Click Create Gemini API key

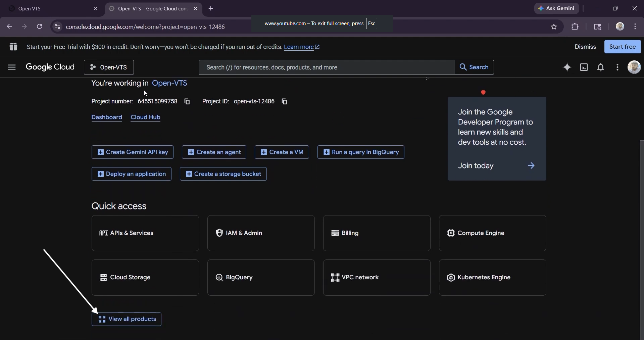tap(133, 152)
